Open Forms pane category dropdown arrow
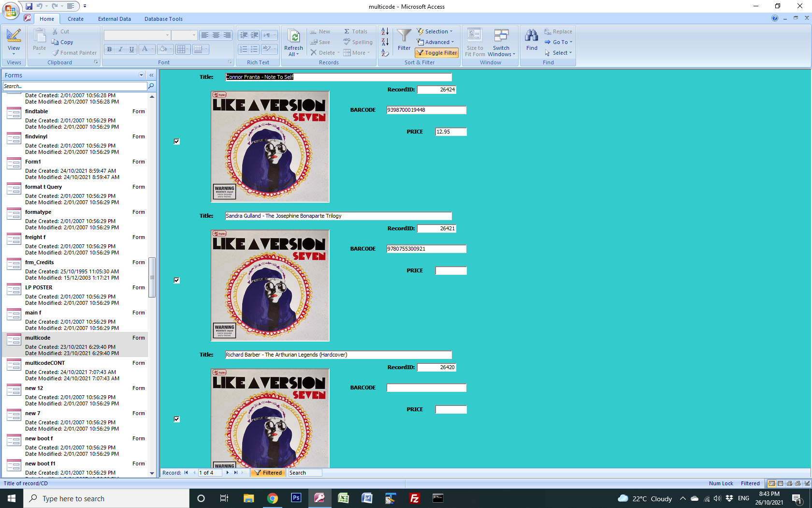The image size is (812, 508). click(x=141, y=75)
